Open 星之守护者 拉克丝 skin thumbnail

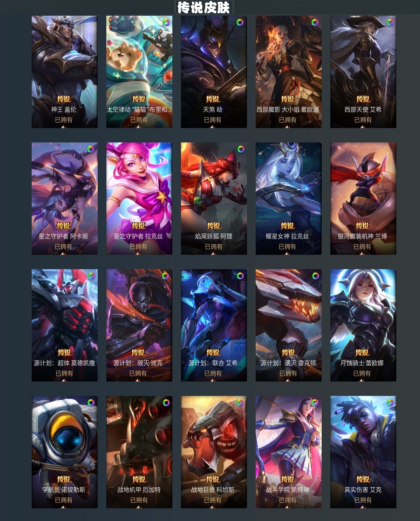pyautogui.click(x=139, y=198)
